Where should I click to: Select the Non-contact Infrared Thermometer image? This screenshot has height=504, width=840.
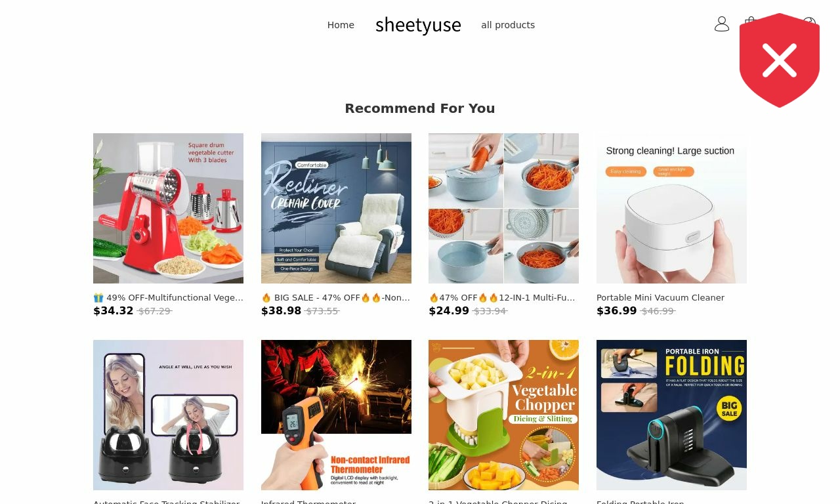click(336, 415)
